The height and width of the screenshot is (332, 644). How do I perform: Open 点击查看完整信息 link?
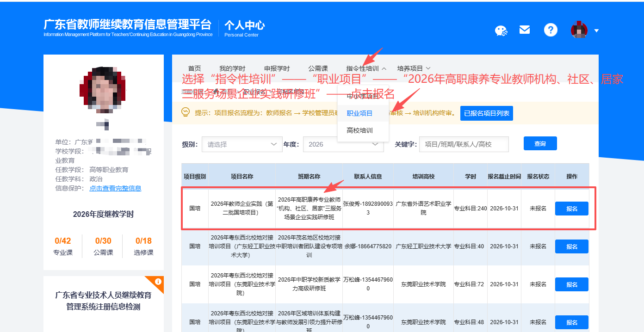(x=115, y=188)
